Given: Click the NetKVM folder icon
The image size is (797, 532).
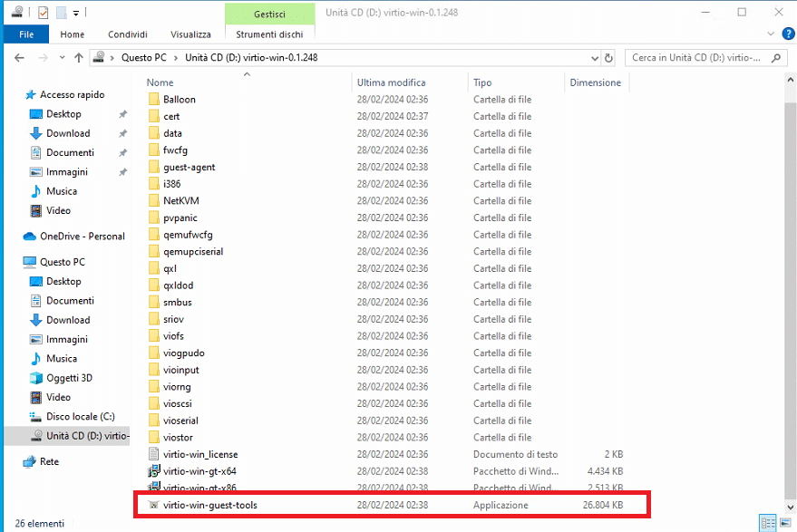Looking at the screenshot, I should click(x=154, y=200).
